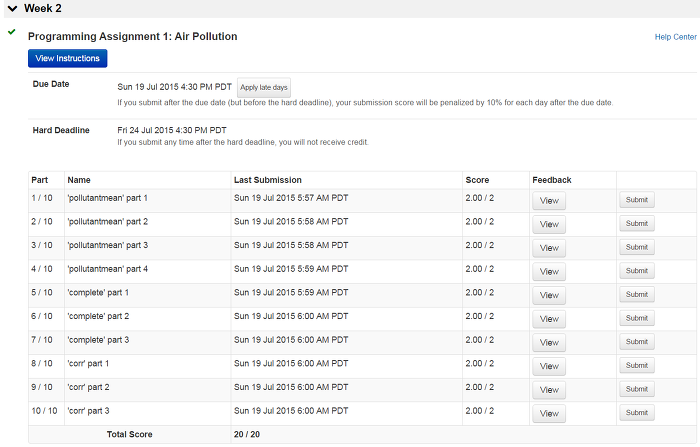Submit 'corr' part 3

pyautogui.click(x=637, y=413)
